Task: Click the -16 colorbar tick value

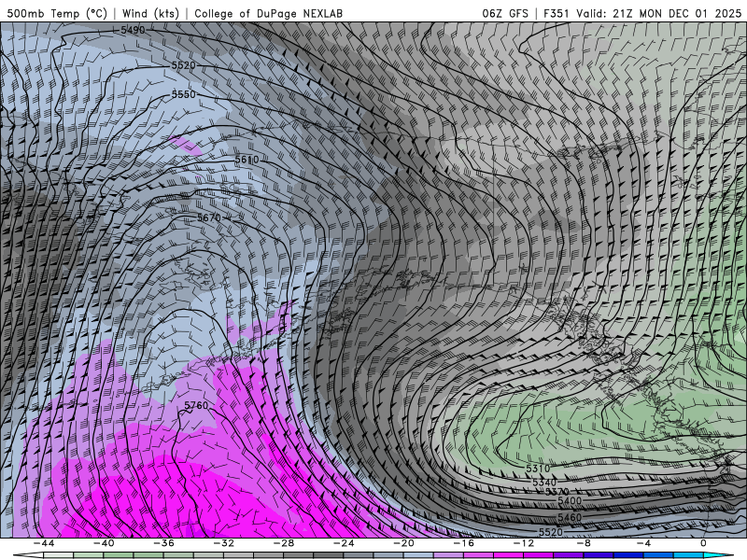Action: [x=463, y=543]
